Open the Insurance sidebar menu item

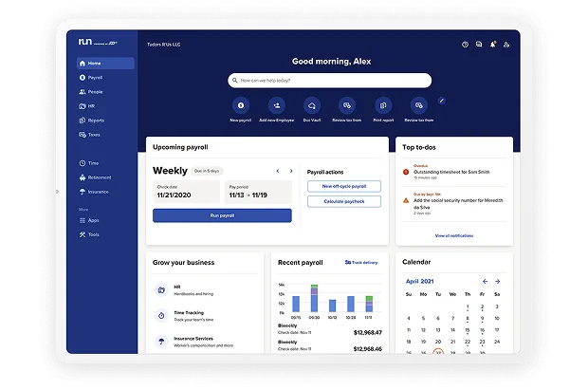click(x=94, y=192)
